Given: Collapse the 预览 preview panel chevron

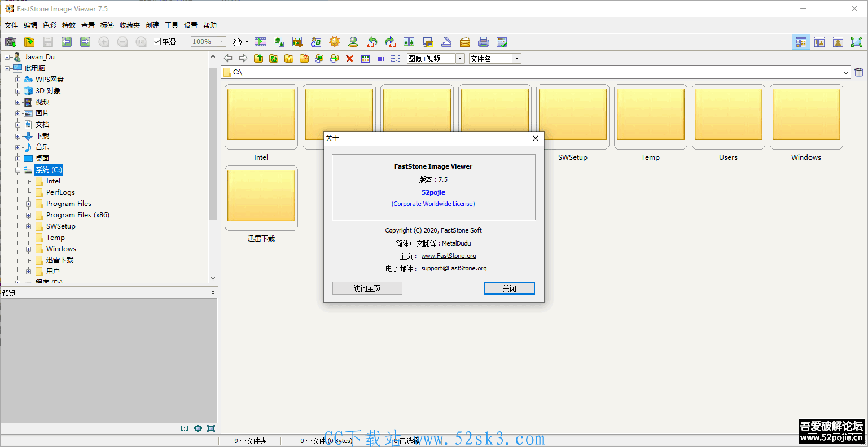Looking at the screenshot, I should [x=213, y=292].
